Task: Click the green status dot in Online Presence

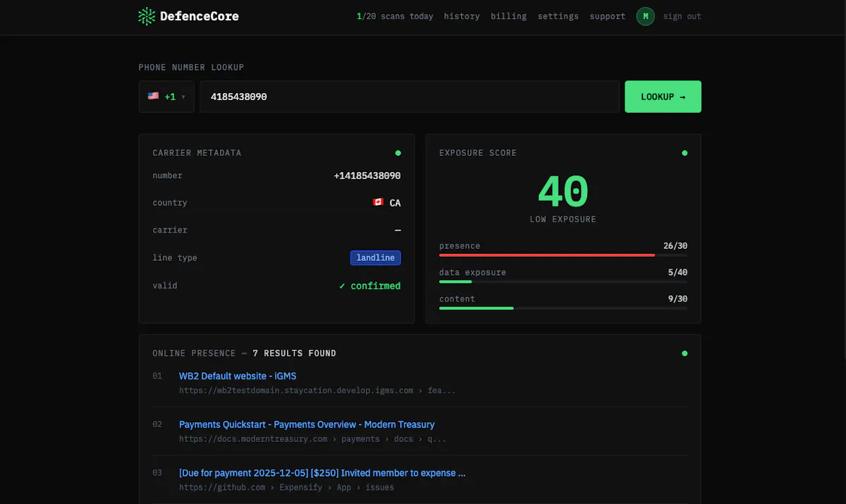Action: coord(685,353)
